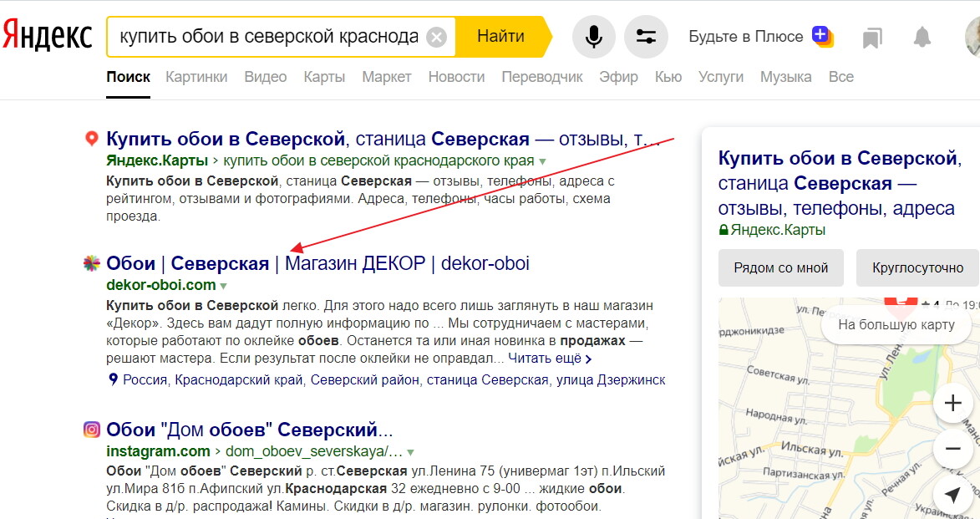
Task: Open search settings sliders icon
Action: pos(646,37)
